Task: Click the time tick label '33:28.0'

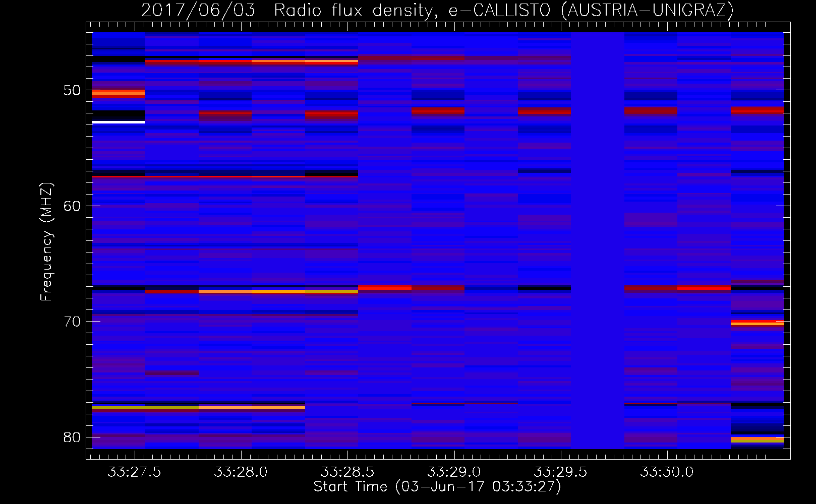Action: coord(241,472)
